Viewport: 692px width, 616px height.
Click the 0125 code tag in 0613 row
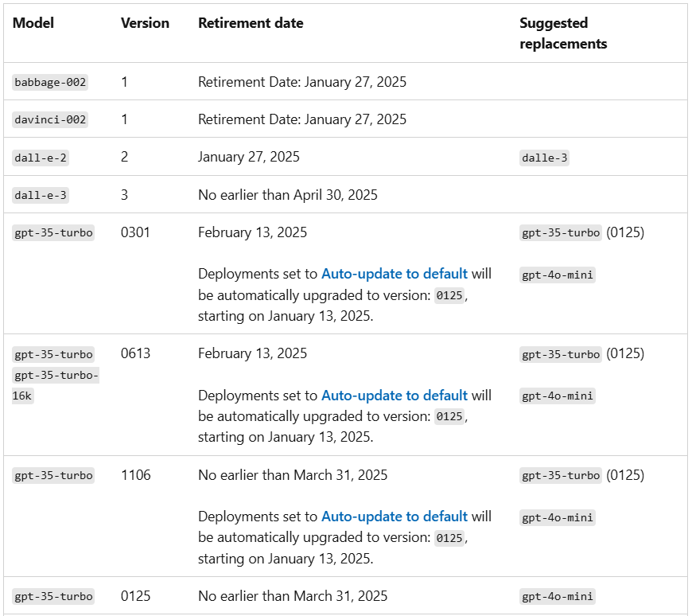(x=449, y=416)
